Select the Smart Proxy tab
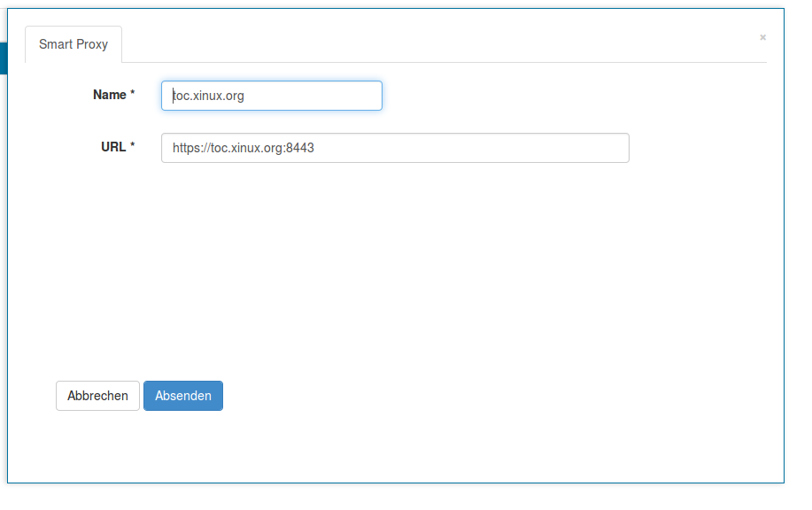This screenshot has height=510, width=812. [73, 44]
